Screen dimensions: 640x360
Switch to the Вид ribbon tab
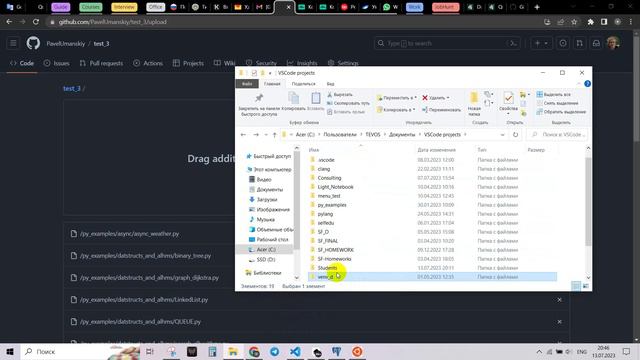[330, 84]
